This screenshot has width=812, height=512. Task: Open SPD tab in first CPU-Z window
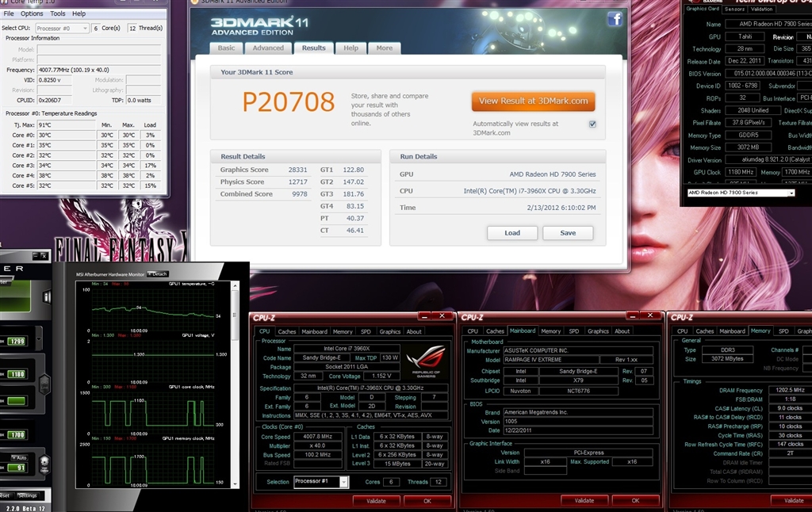pyautogui.click(x=366, y=332)
